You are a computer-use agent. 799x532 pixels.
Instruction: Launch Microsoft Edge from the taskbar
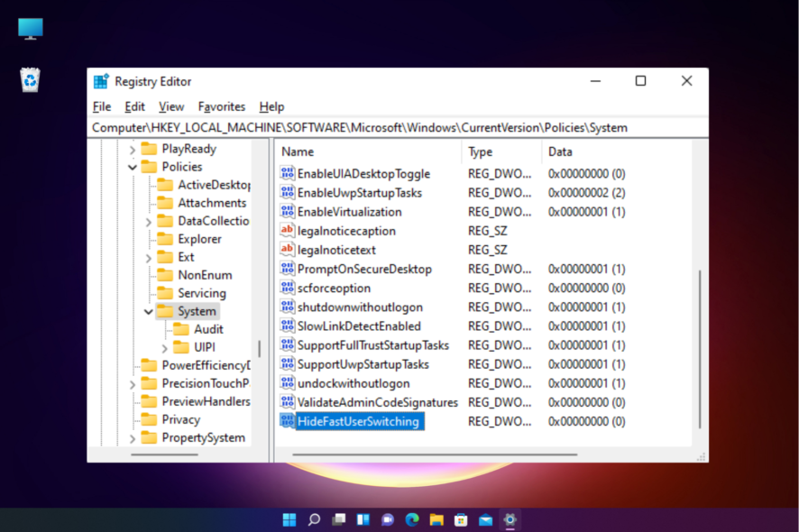click(412, 519)
